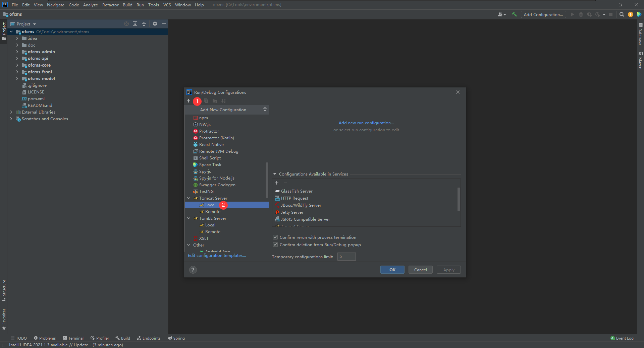
Task: Collapse the Other configuration group
Action: point(189,245)
